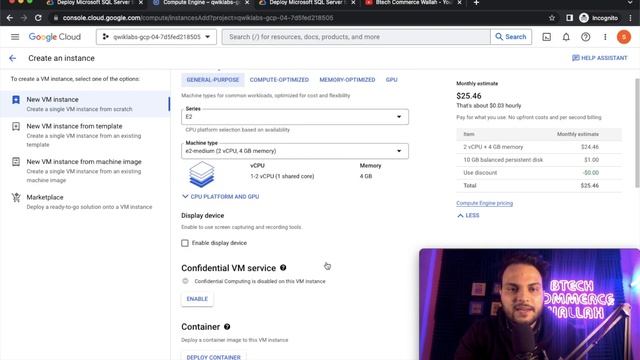The height and width of the screenshot is (360, 640).
Task: Open the help question mark menu
Action: click(x=585, y=37)
